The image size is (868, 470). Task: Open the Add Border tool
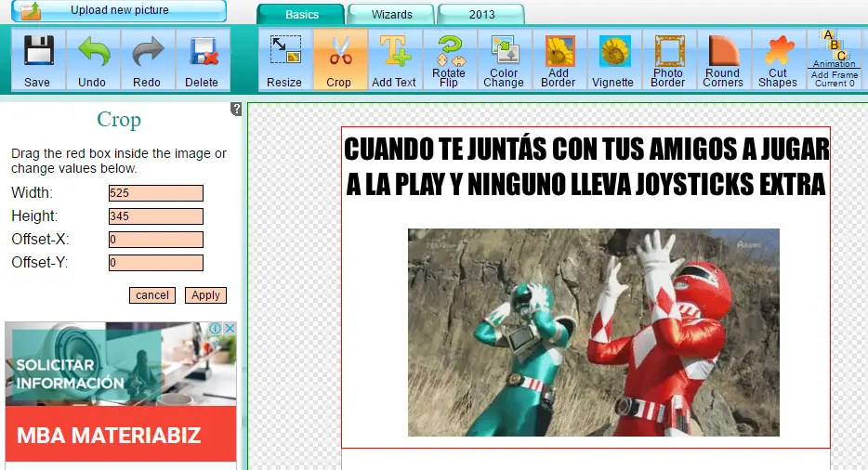pyautogui.click(x=559, y=59)
